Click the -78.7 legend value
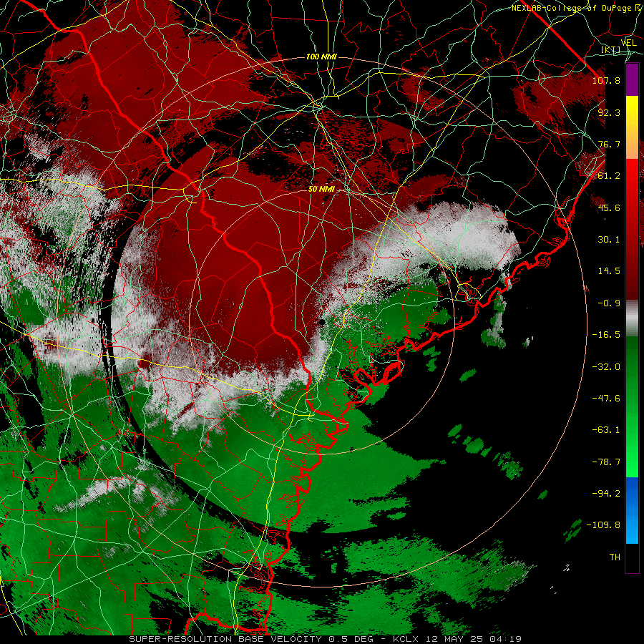The width and height of the screenshot is (644, 644). [x=606, y=462]
